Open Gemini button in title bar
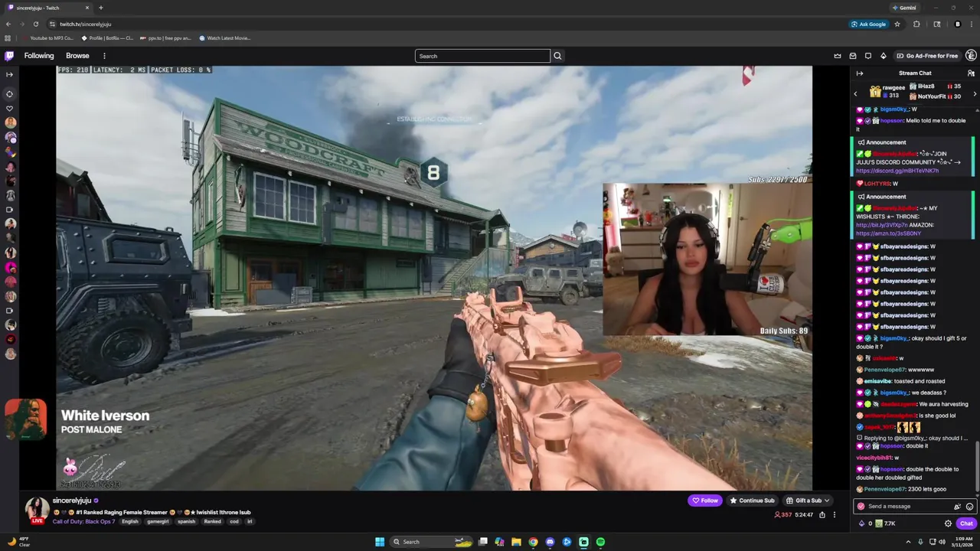This screenshot has width=980, height=551. [904, 8]
